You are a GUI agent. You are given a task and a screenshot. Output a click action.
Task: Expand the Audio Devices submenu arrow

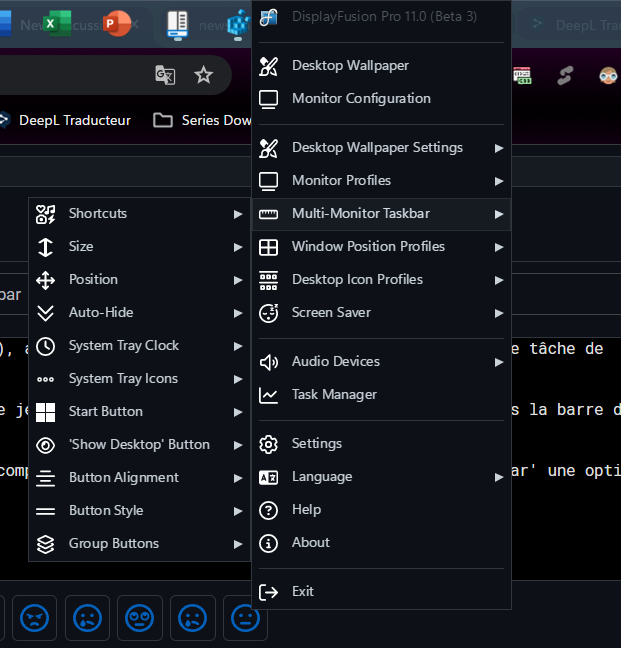click(x=498, y=362)
